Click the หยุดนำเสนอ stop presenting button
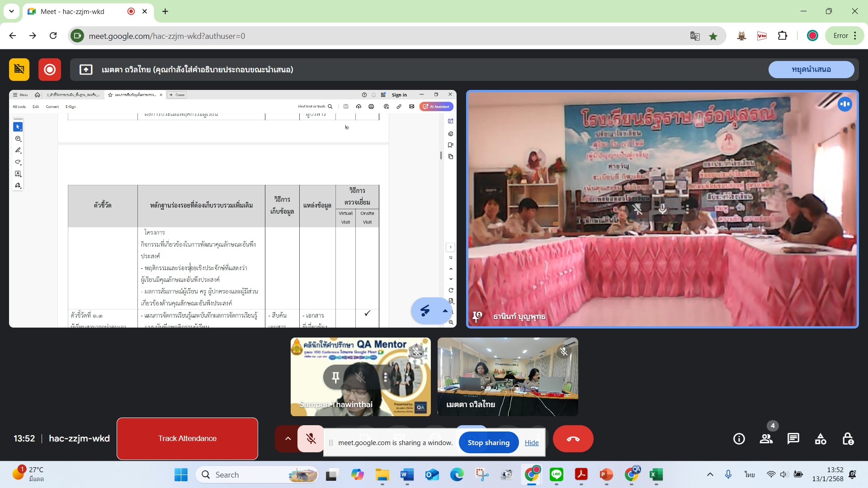This screenshot has width=868, height=488. (x=811, y=69)
